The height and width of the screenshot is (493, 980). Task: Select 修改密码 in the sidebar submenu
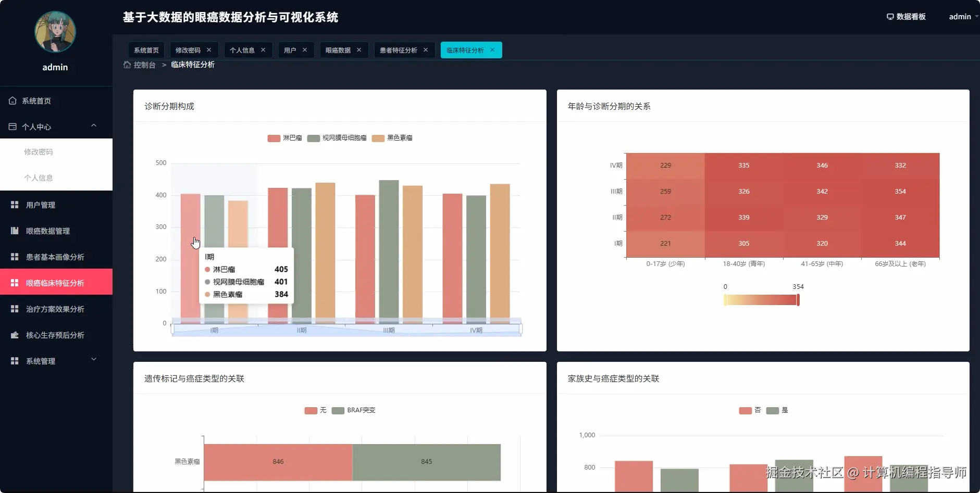[56, 151]
